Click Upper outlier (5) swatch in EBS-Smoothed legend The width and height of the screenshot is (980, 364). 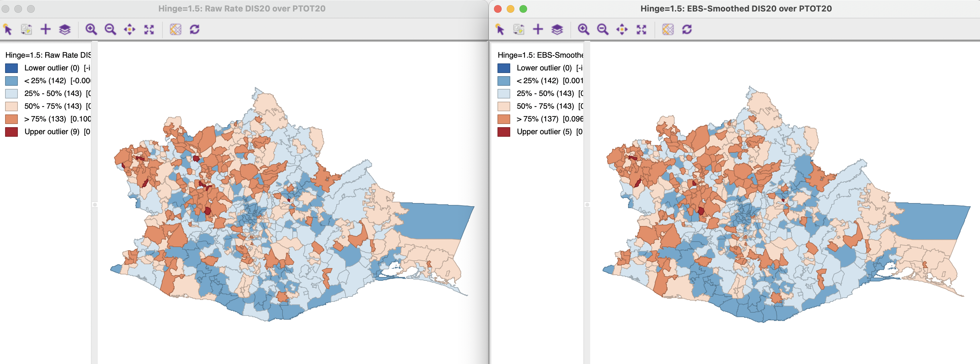504,132
